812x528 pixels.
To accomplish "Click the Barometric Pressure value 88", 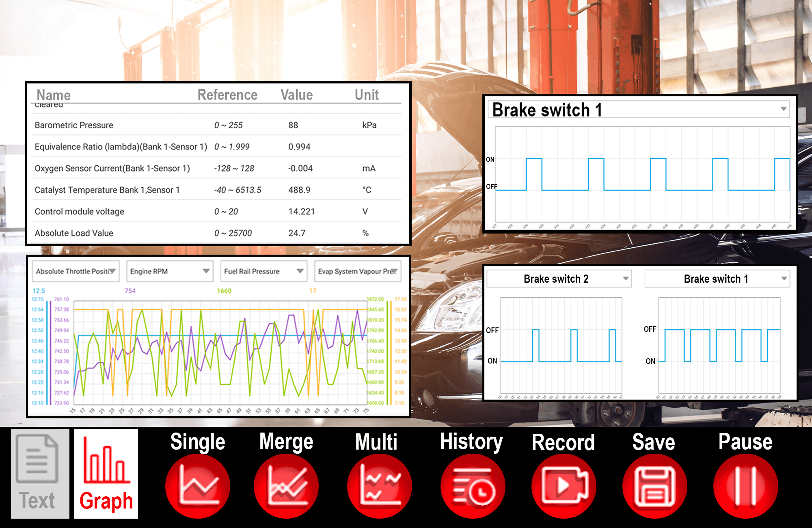I will (x=293, y=125).
